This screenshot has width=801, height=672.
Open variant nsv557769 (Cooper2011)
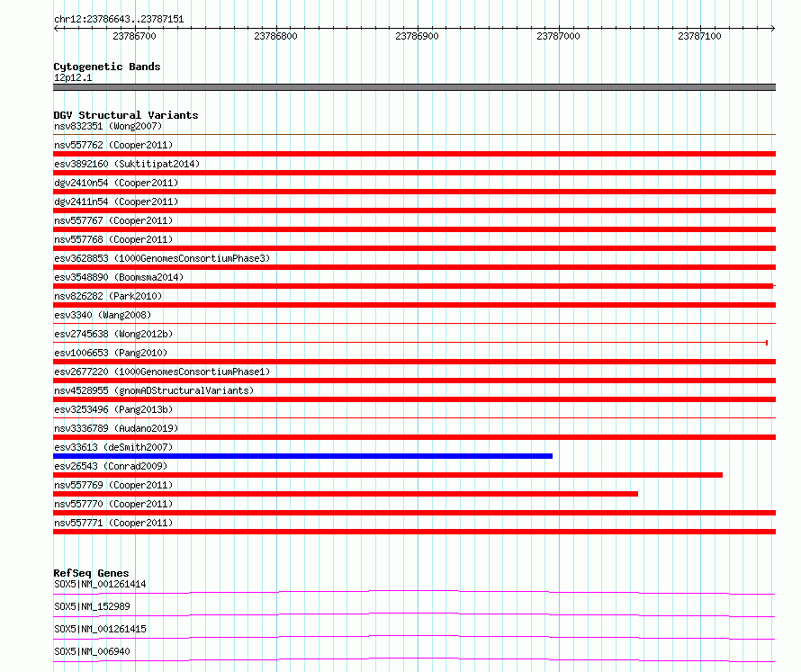click(113, 485)
